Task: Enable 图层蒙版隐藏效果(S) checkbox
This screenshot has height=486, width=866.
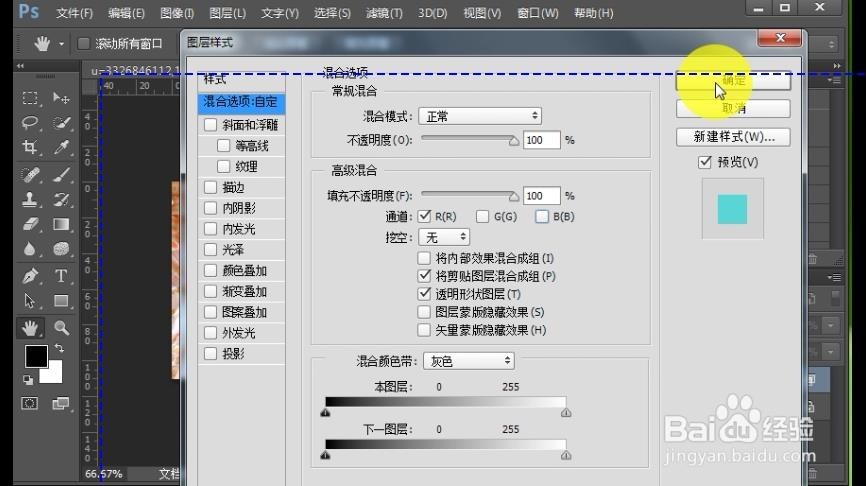Action: tap(424, 312)
